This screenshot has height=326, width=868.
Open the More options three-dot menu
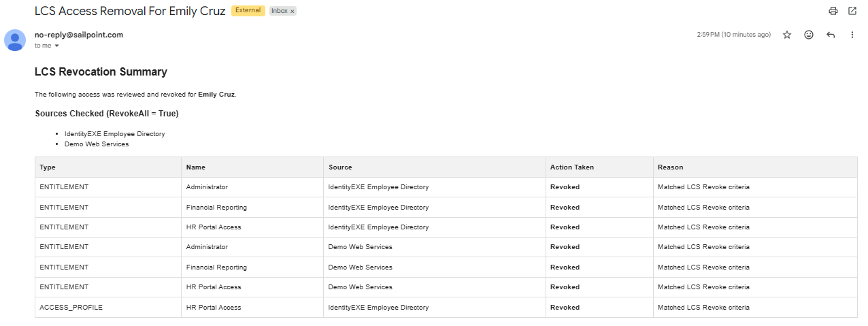coord(852,35)
